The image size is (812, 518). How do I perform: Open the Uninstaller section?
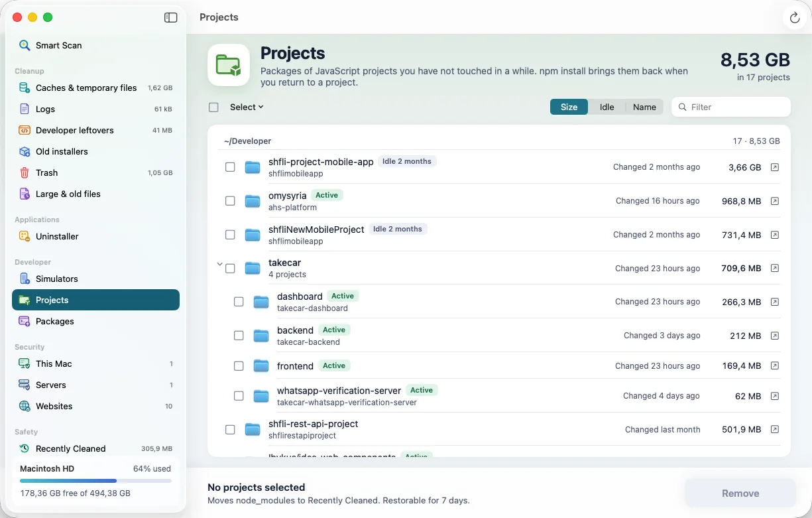pyautogui.click(x=95, y=236)
